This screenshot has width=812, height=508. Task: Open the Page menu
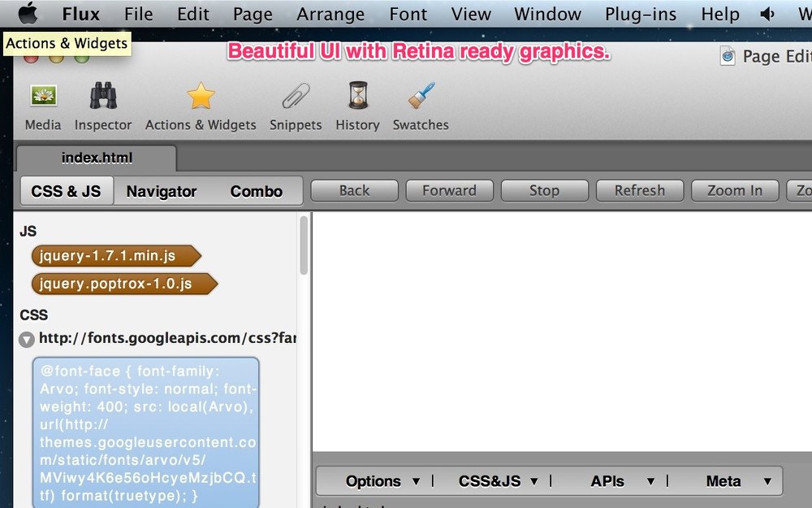tap(253, 14)
